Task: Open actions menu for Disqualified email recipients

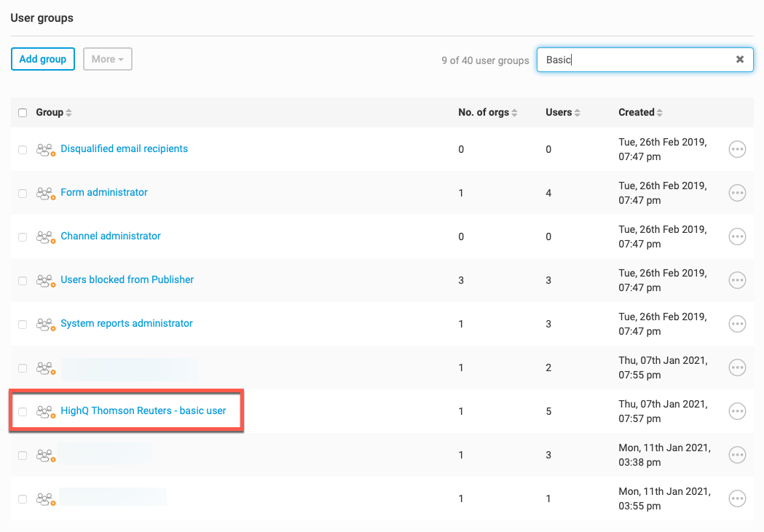Action: pos(737,149)
